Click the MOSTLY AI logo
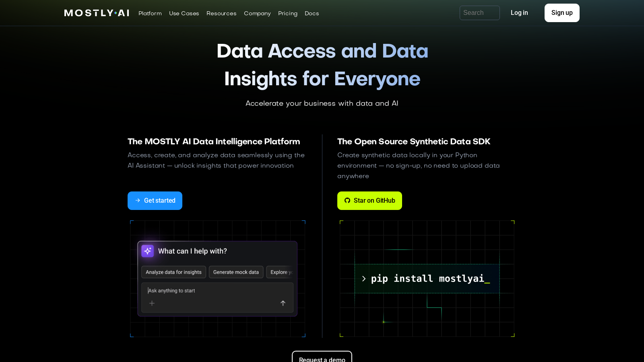Image resolution: width=644 pixels, height=362 pixels. pos(96,12)
